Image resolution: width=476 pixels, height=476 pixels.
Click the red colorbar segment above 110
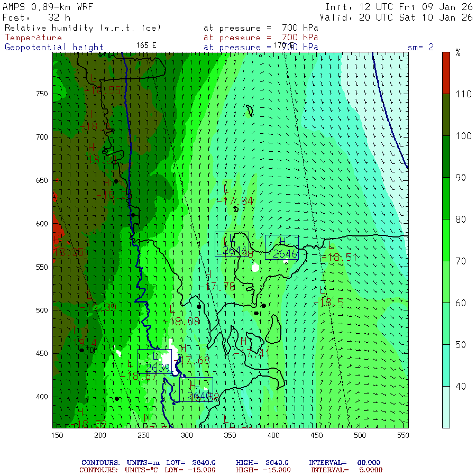click(x=446, y=73)
